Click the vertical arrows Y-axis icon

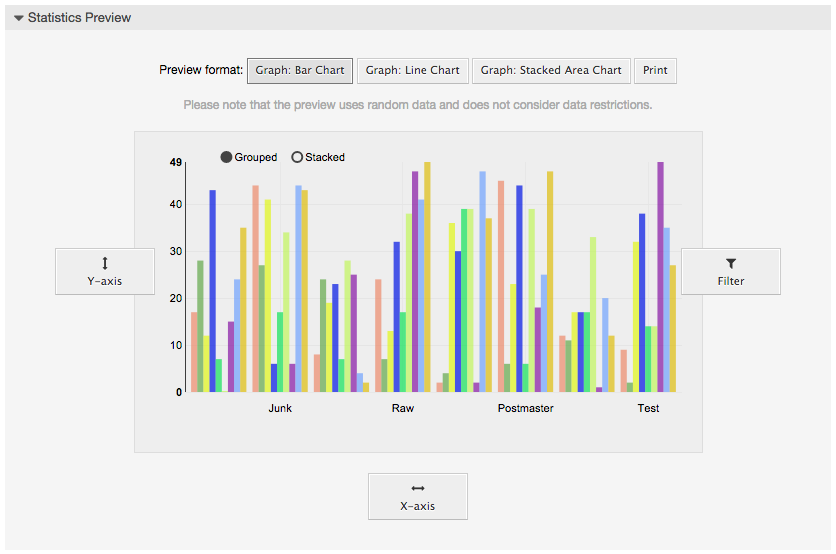[105, 263]
